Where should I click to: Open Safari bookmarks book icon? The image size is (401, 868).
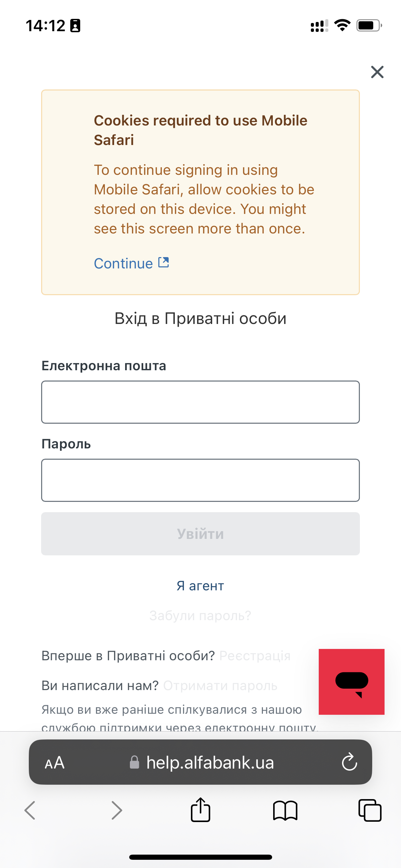(285, 810)
